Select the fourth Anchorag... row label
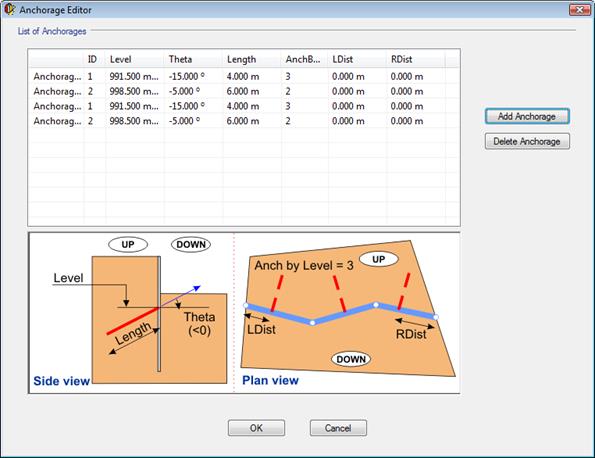This screenshot has height=458, width=595. point(57,121)
